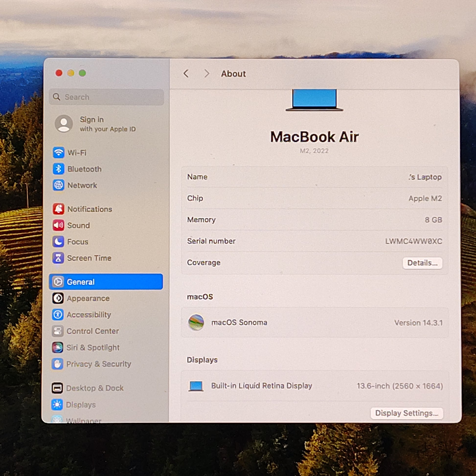Go forward with the right chevron

point(207,73)
